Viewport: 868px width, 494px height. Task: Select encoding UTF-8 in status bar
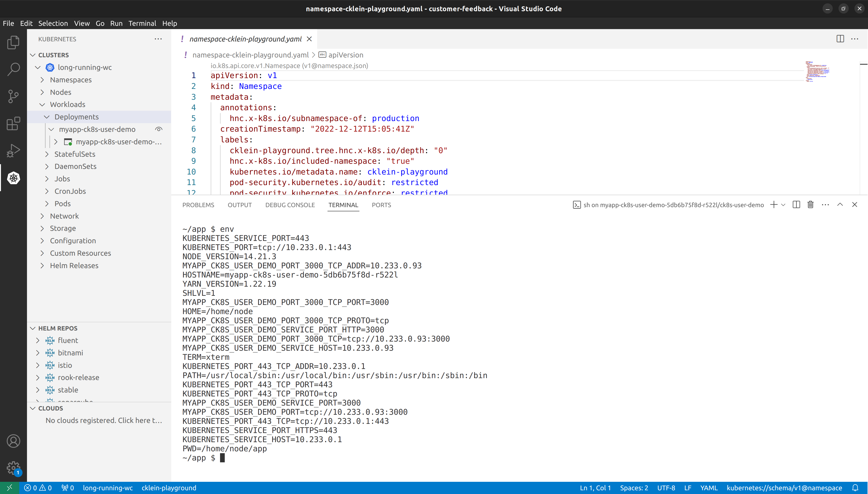pyautogui.click(x=666, y=488)
